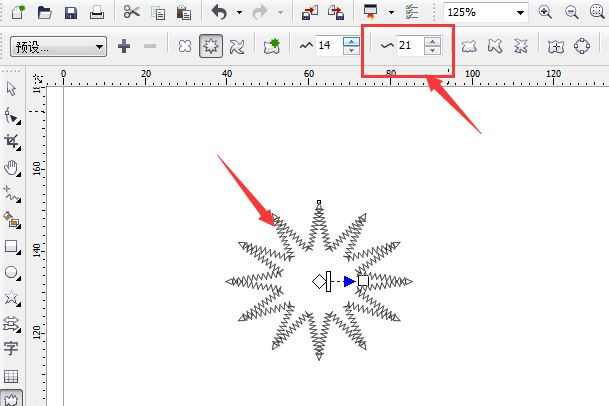Click the Paste clipboard icon
The image size is (609, 406).
point(183,13)
